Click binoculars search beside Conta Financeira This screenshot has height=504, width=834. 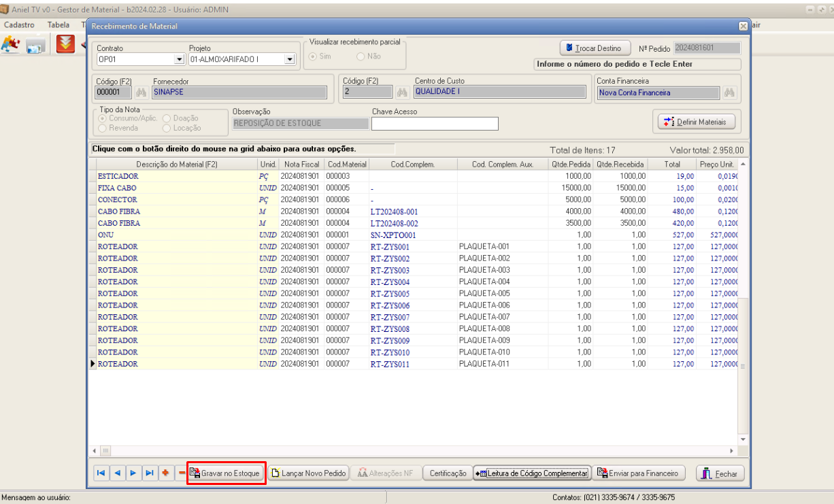pos(729,93)
